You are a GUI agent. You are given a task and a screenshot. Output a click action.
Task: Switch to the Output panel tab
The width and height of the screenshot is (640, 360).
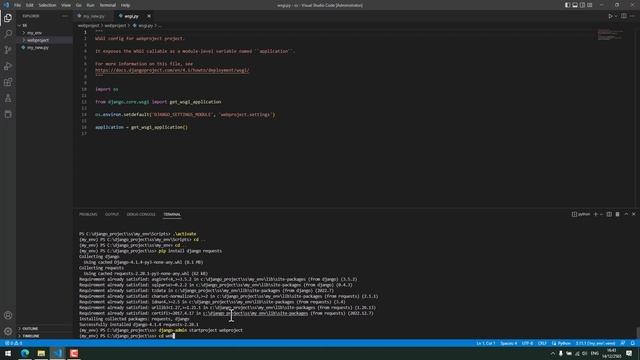pyautogui.click(x=112, y=214)
